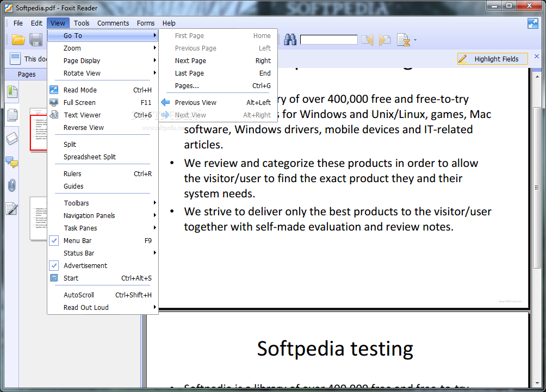
Task: Open the Comments sidebar icon
Action: point(12,162)
